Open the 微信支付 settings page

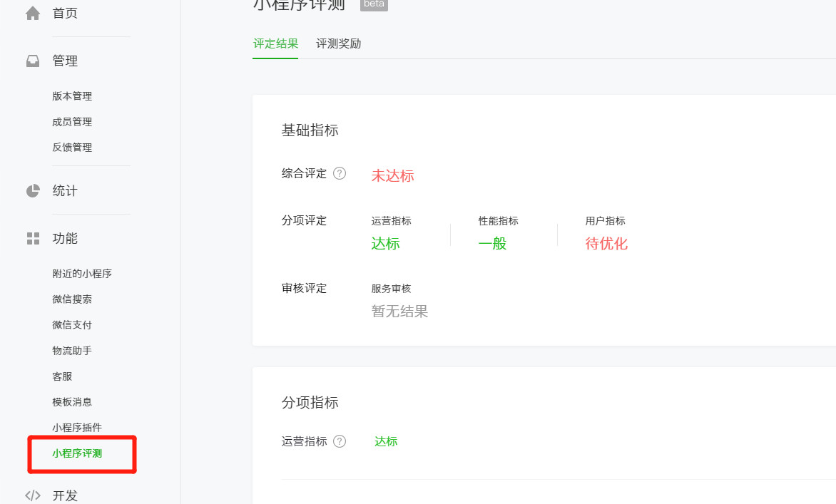(72, 324)
